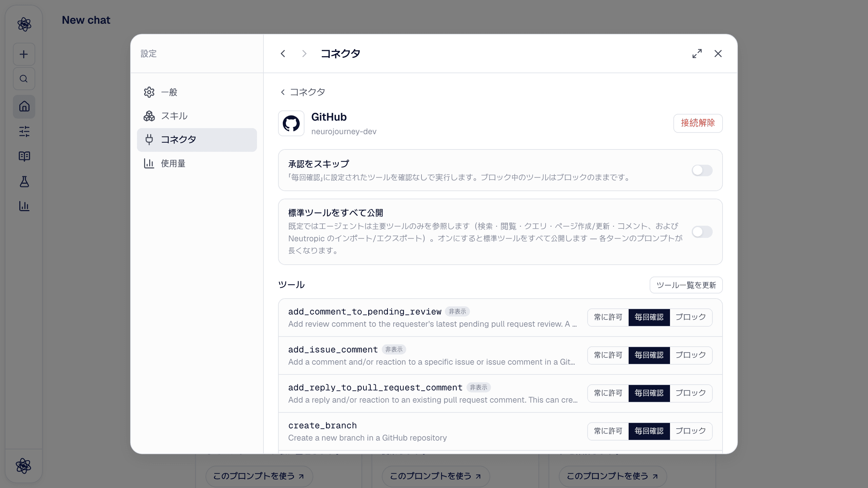Screen dimensions: 868x488
Task: Toggle 標準ツールをすべて公開 switch
Action: coord(702,232)
